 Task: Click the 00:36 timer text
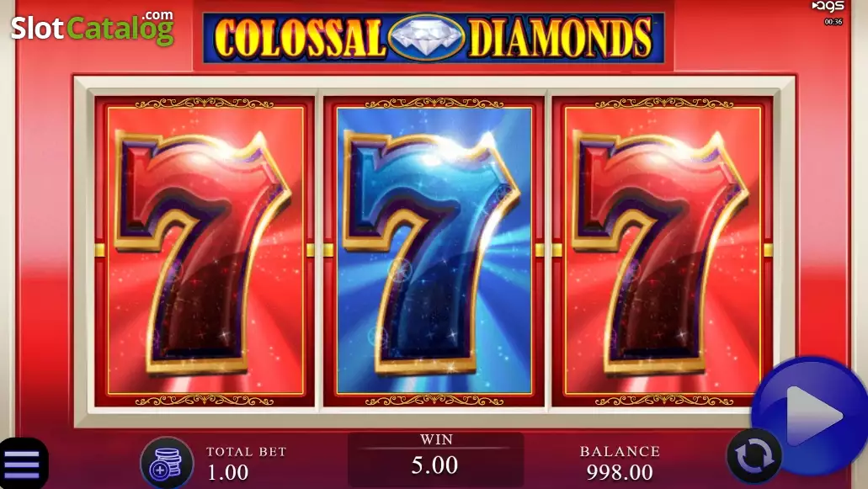click(833, 22)
